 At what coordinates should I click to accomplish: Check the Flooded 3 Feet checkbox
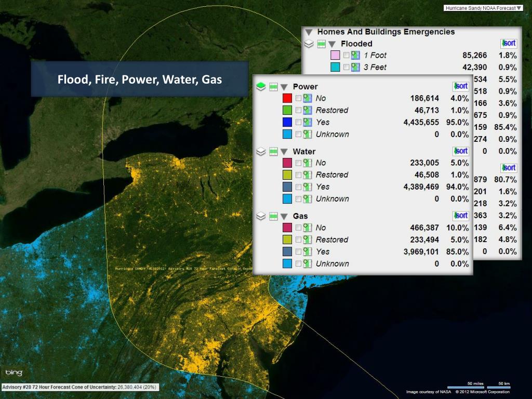click(346, 67)
